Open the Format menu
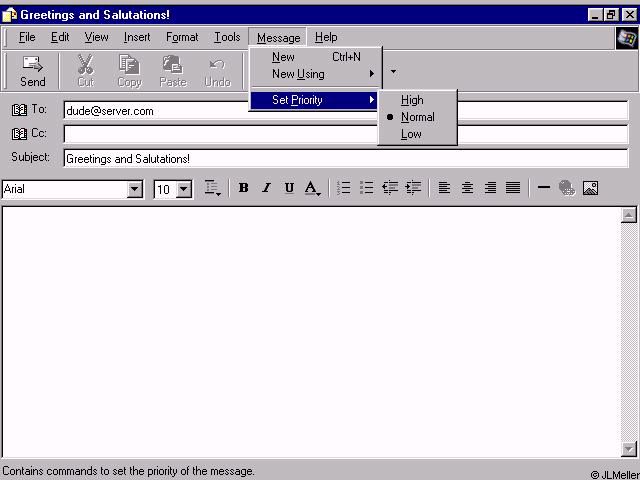 (x=182, y=37)
